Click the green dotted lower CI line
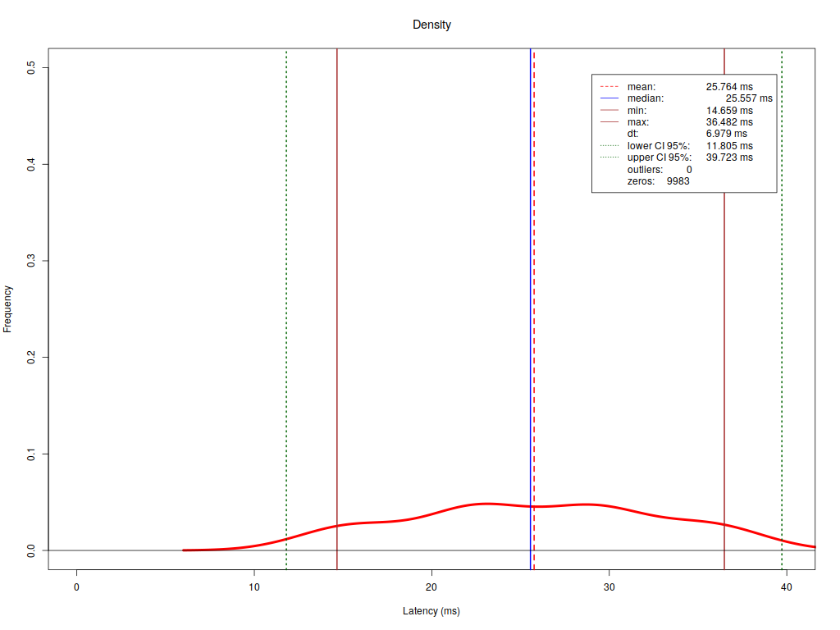The image size is (840, 630). [286, 287]
